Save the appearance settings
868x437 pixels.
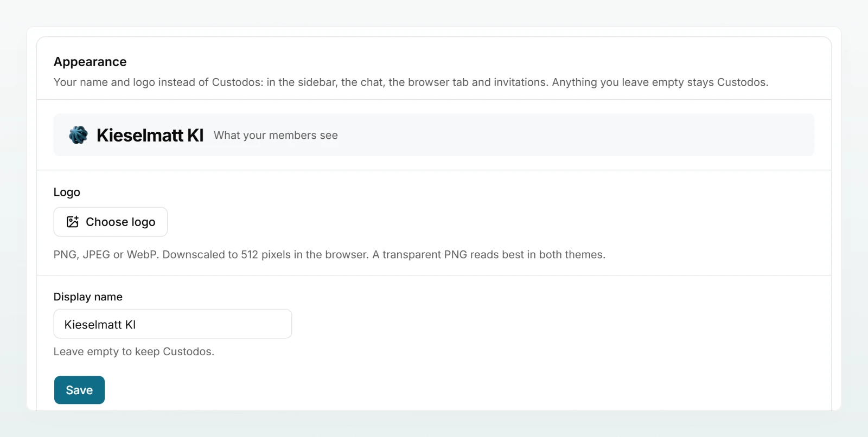point(79,390)
